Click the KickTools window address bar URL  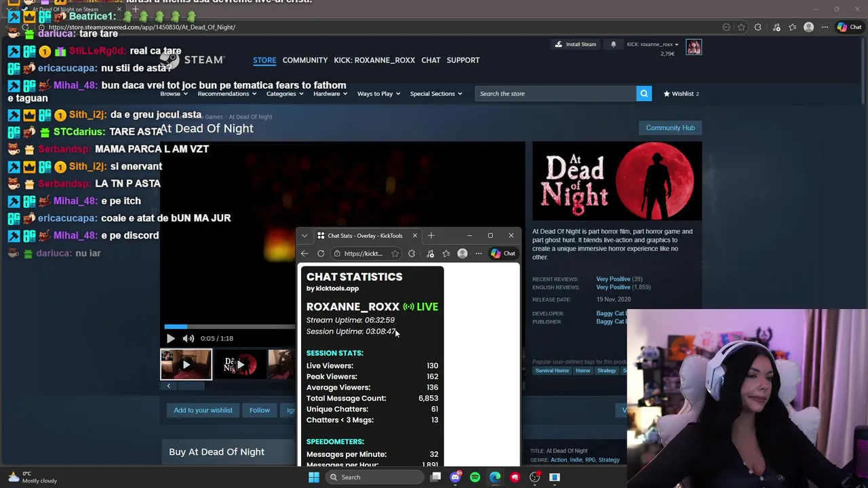tap(363, 253)
